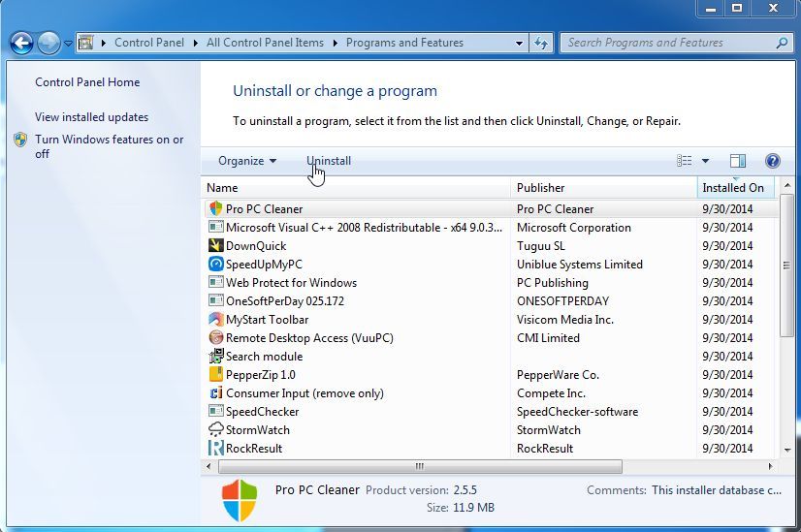Click the CMI Limited publisher cell

tap(548, 338)
